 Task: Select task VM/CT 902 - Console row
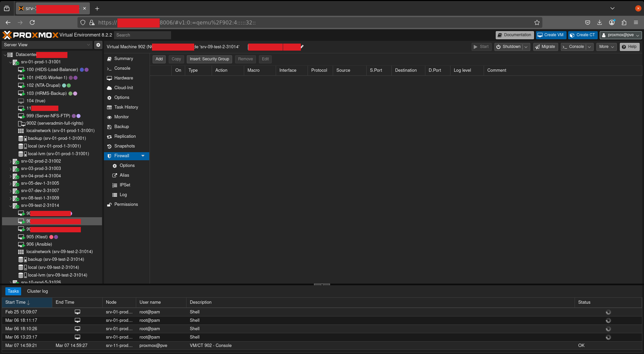(322, 346)
